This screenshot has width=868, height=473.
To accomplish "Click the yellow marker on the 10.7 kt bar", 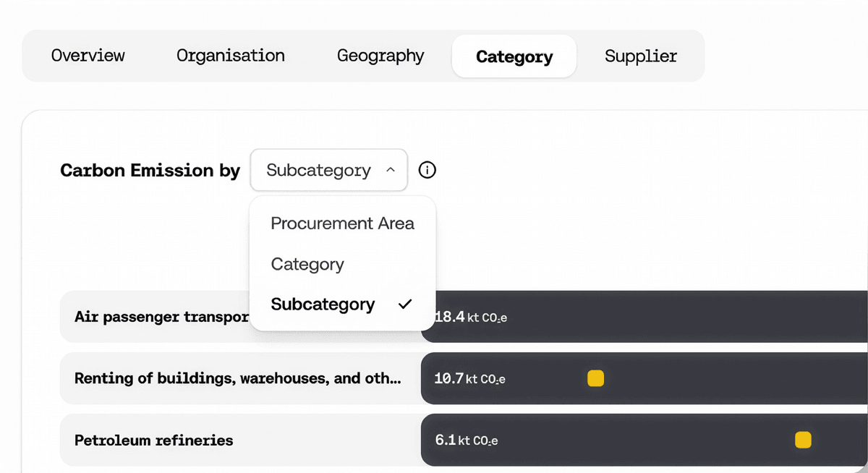I will coord(595,378).
